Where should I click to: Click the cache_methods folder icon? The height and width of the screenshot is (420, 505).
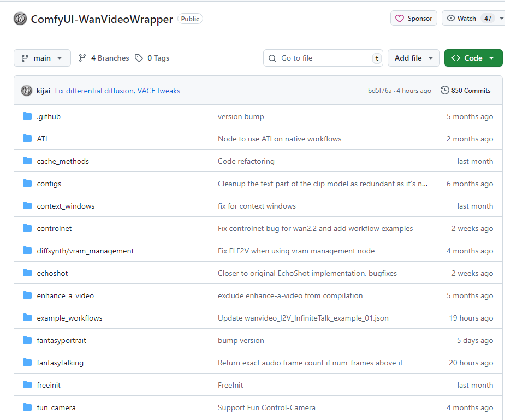coord(27,161)
